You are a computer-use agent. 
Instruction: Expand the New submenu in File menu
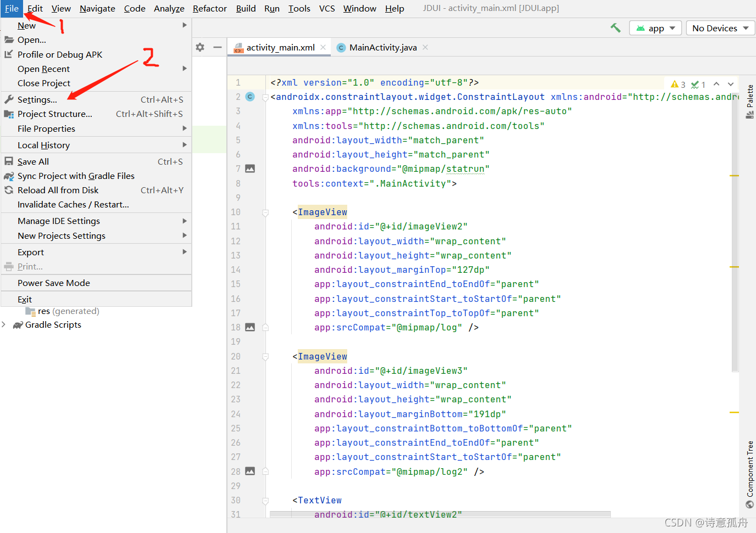pos(96,25)
